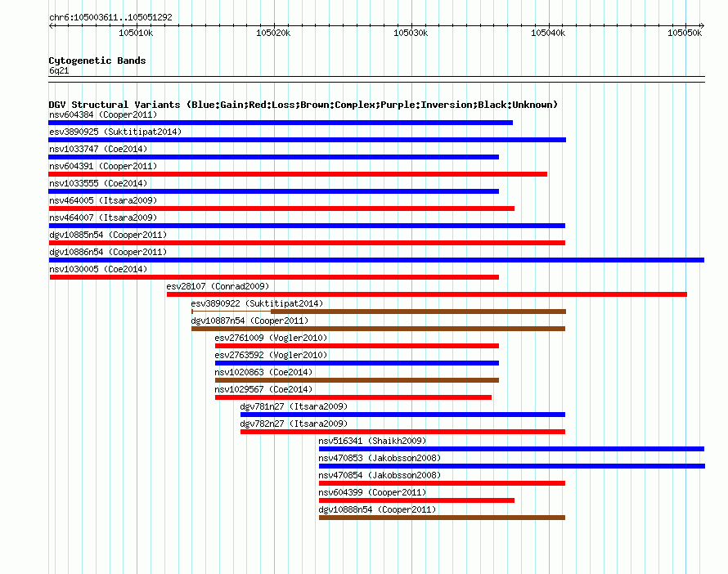
Task: Click the dgv10886n54 (Cooper2011) label
Action: [x=108, y=252]
